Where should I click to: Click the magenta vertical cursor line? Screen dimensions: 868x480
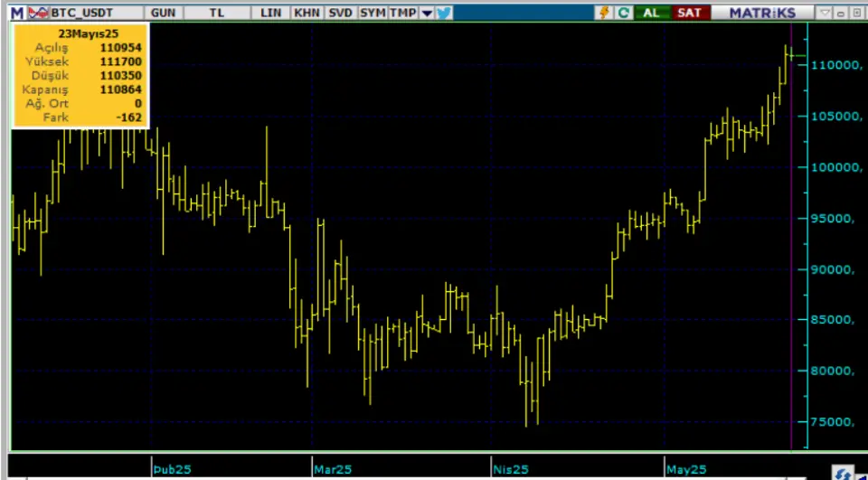(x=791, y=238)
